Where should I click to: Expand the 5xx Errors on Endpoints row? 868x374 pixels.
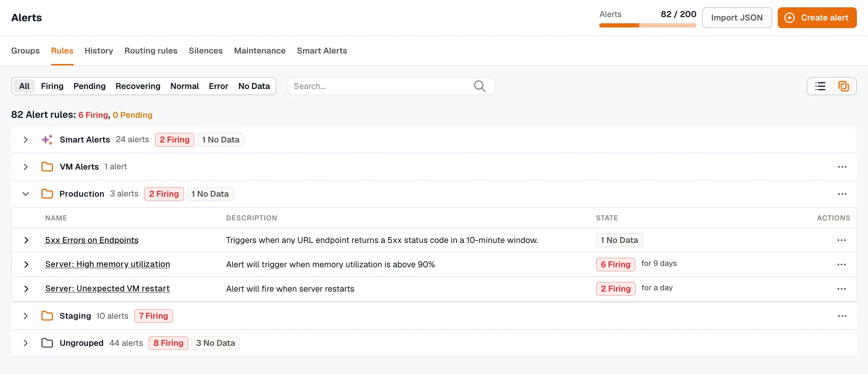[26, 240]
